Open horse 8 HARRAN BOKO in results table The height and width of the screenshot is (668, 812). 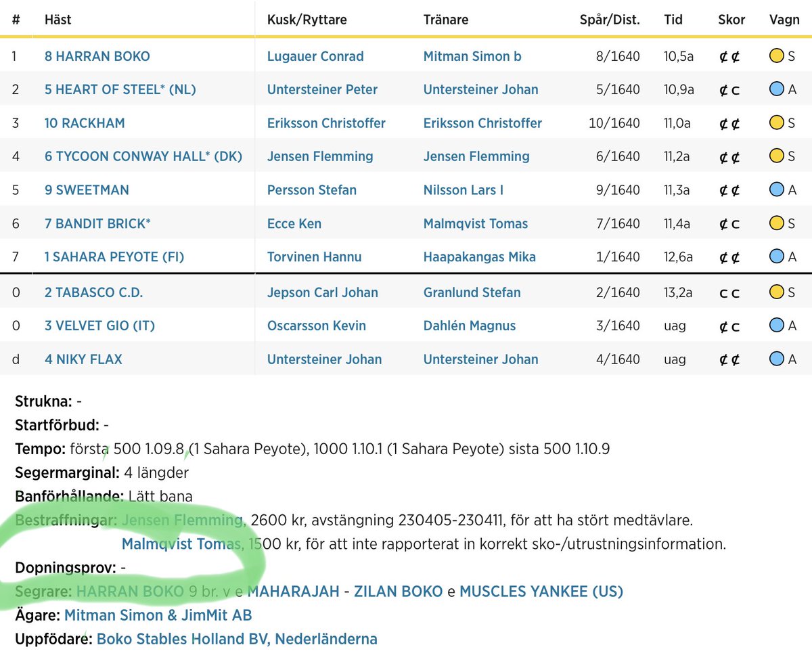point(97,56)
